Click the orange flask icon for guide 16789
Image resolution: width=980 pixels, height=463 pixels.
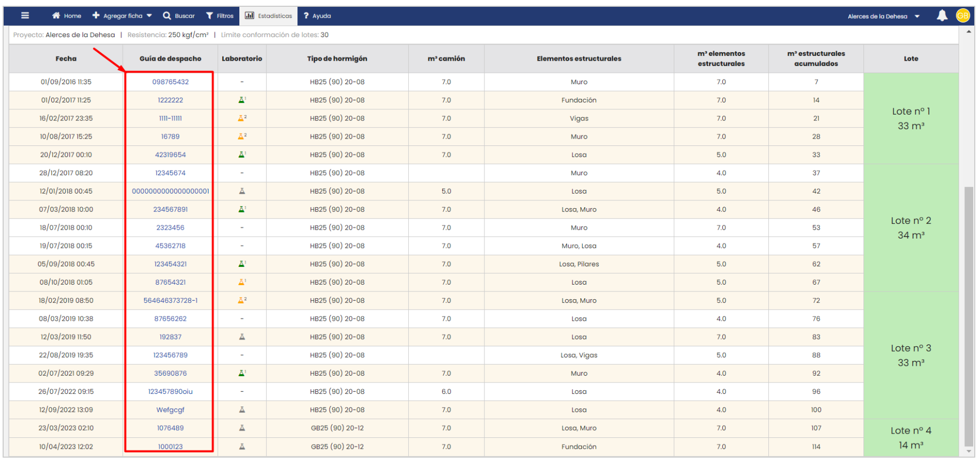tap(241, 137)
